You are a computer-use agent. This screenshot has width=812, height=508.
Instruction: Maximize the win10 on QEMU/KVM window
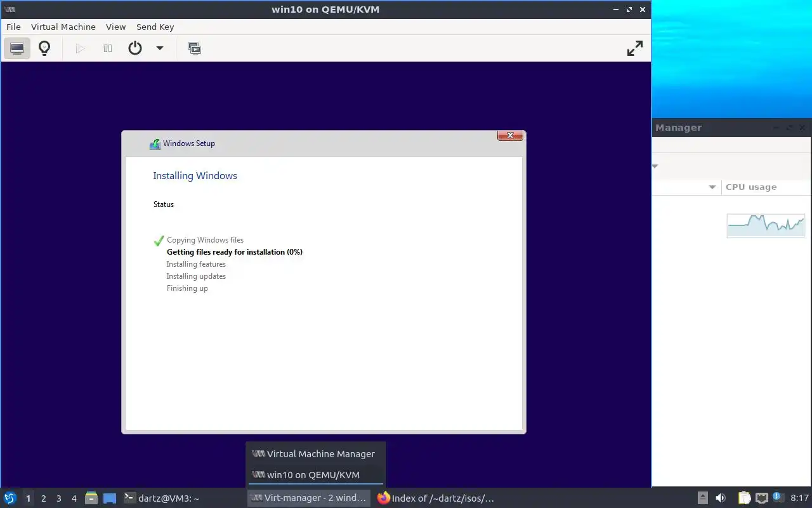[x=629, y=10]
